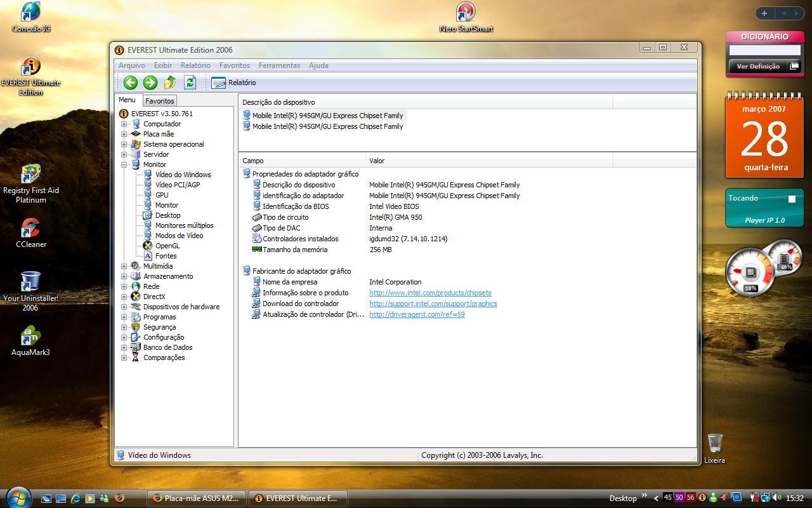The image size is (812, 508).
Task: Open the CCleaner desktop shortcut
Action: tap(30, 233)
